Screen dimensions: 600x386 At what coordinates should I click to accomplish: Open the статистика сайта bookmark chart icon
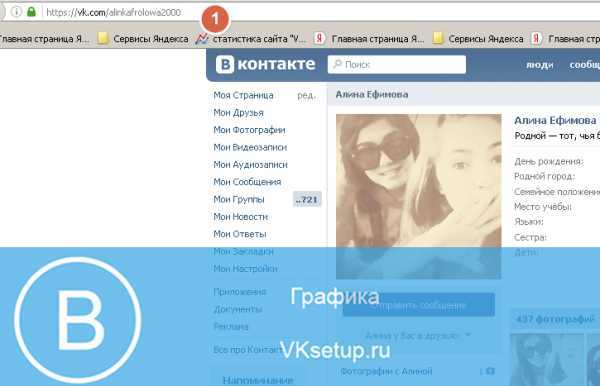point(201,39)
